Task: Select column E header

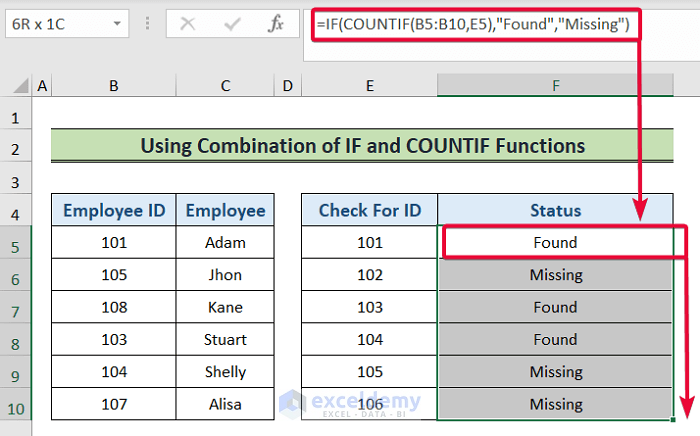Action: pyautogui.click(x=369, y=87)
